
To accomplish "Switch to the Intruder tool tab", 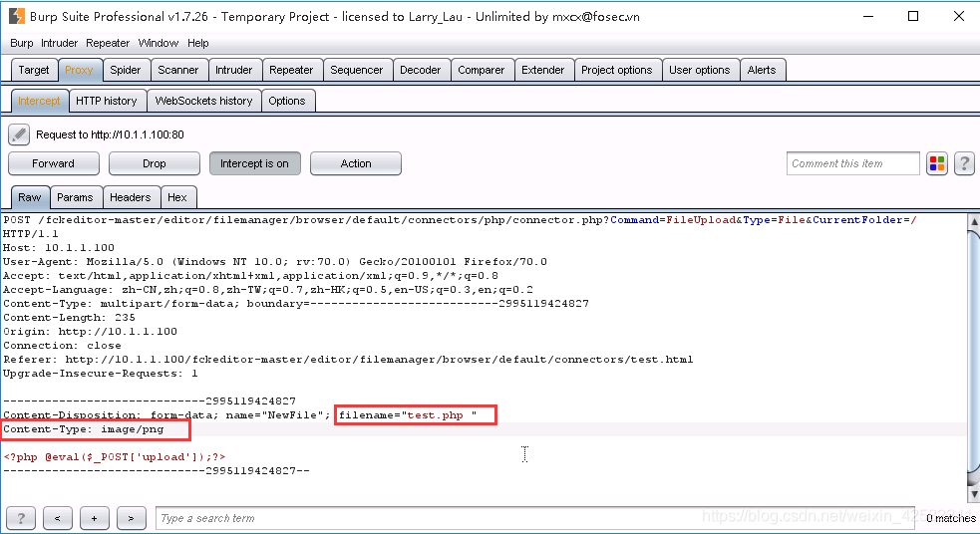I will (233, 70).
